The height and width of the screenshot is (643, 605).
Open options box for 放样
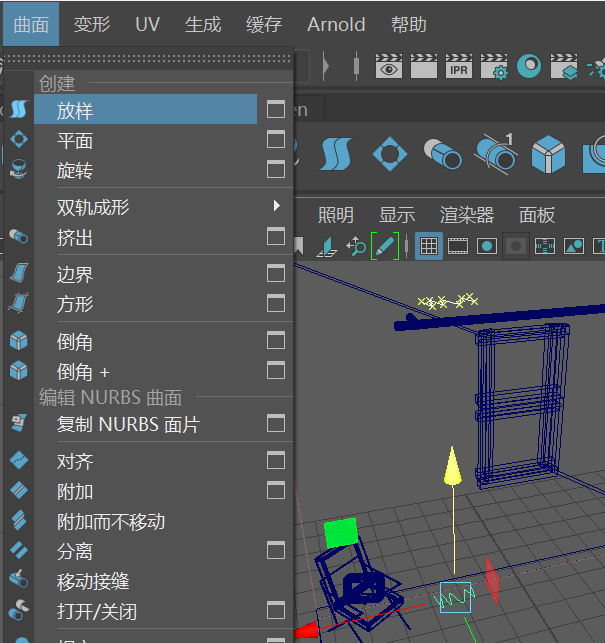[276, 109]
